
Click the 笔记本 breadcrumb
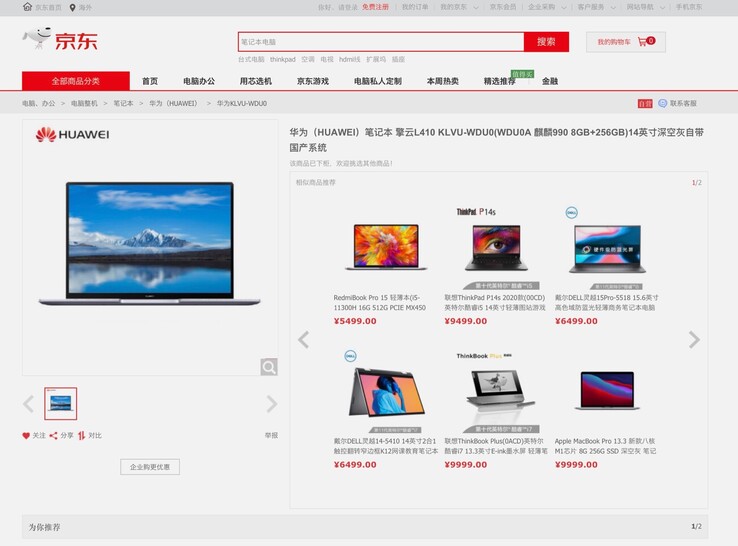pos(123,104)
